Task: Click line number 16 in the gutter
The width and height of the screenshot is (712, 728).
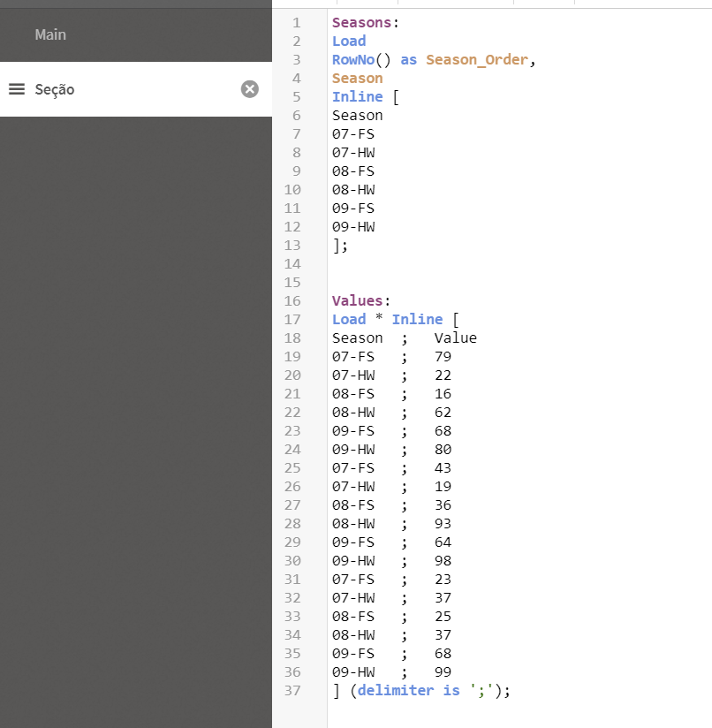Action: click(292, 300)
